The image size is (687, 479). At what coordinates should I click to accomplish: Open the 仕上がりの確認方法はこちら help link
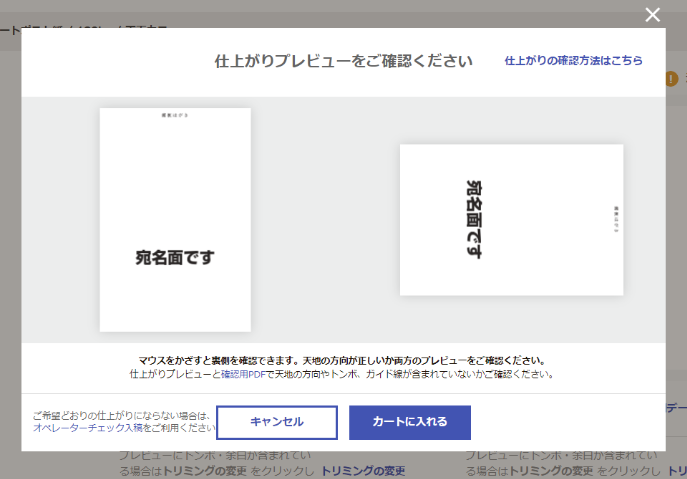click(x=574, y=60)
